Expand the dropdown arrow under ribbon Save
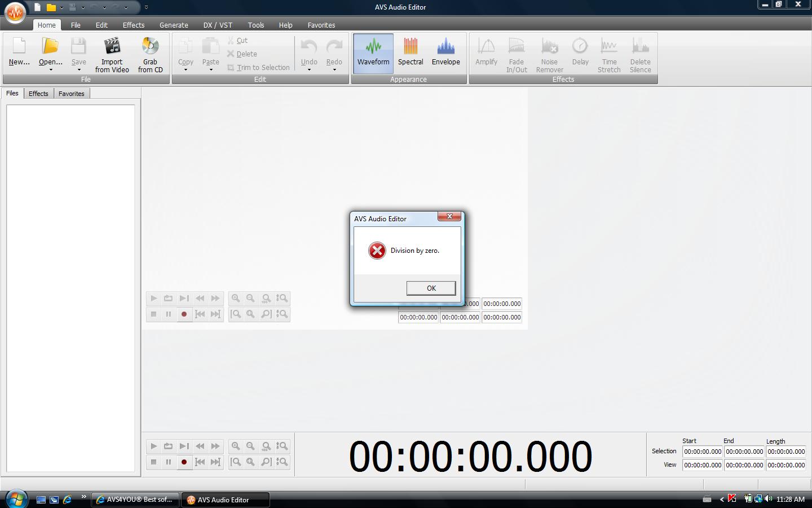This screenshot has width=812, height=508. (79, 69)
